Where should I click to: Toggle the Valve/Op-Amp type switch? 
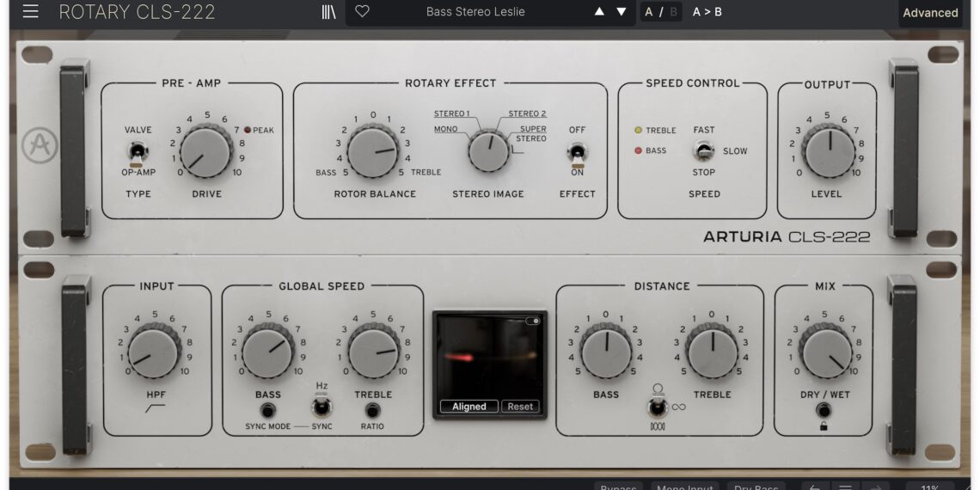coord(137,152)
